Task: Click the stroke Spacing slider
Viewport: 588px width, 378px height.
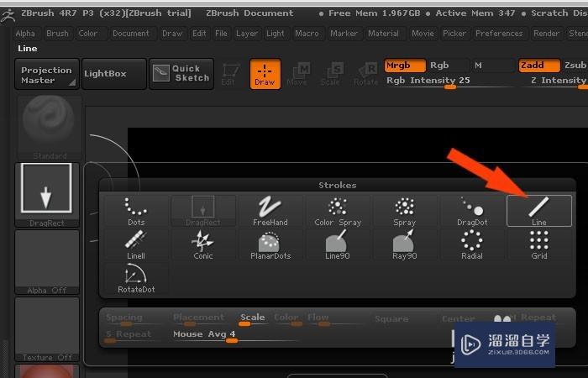Action: pos(133,318)
